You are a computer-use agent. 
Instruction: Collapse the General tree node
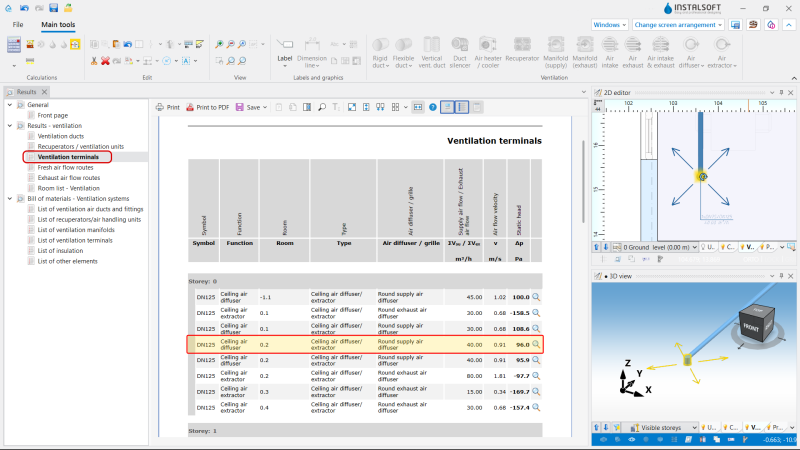(10, 105)
